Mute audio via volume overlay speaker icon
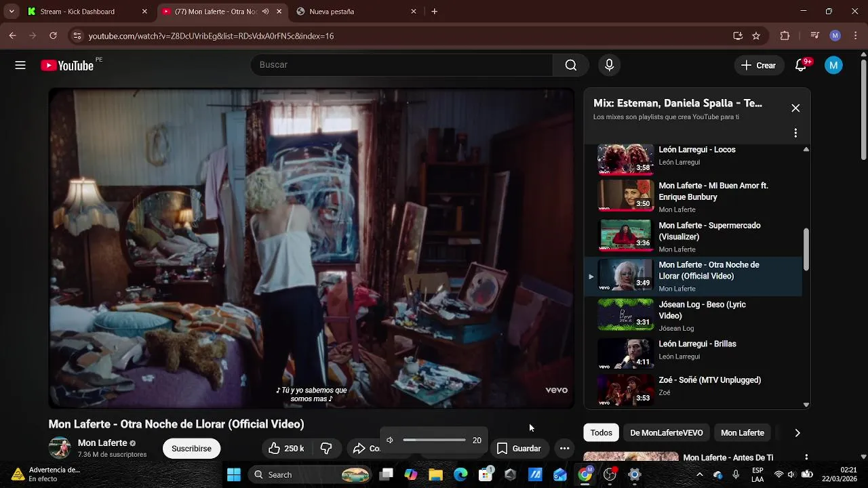 (390, 441)
